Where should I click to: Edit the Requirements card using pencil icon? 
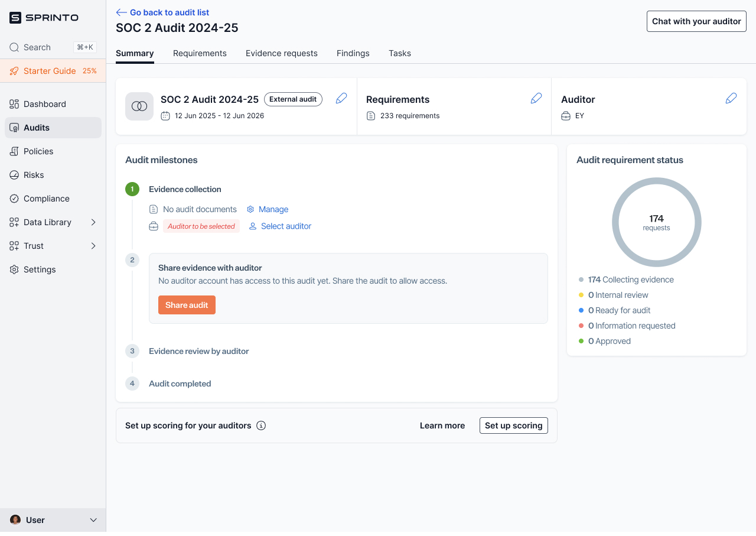pos(536,99)
